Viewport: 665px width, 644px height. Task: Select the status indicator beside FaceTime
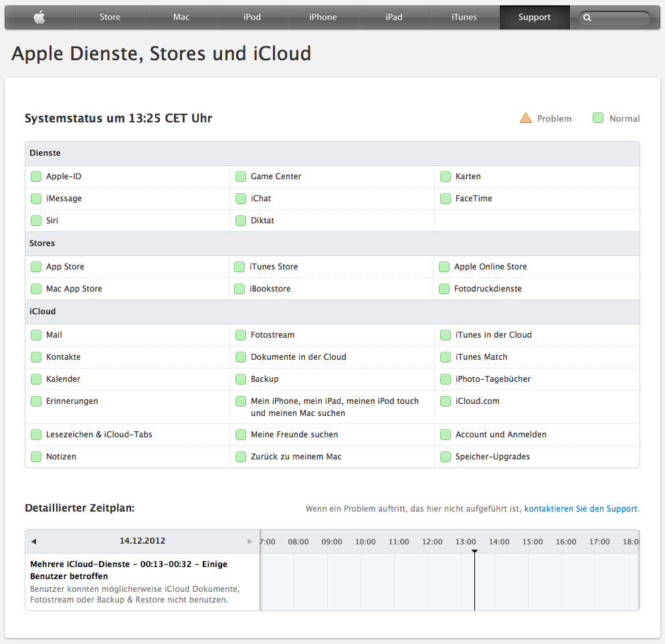pos(446,198)
